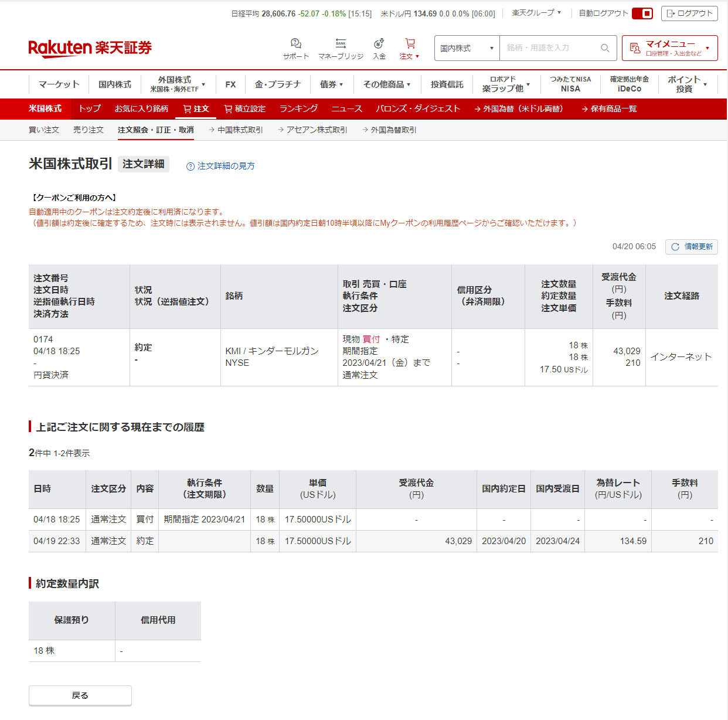Toggle the 自動ログアウト switch
Screen dimensions: 728x720
(642, 13)
